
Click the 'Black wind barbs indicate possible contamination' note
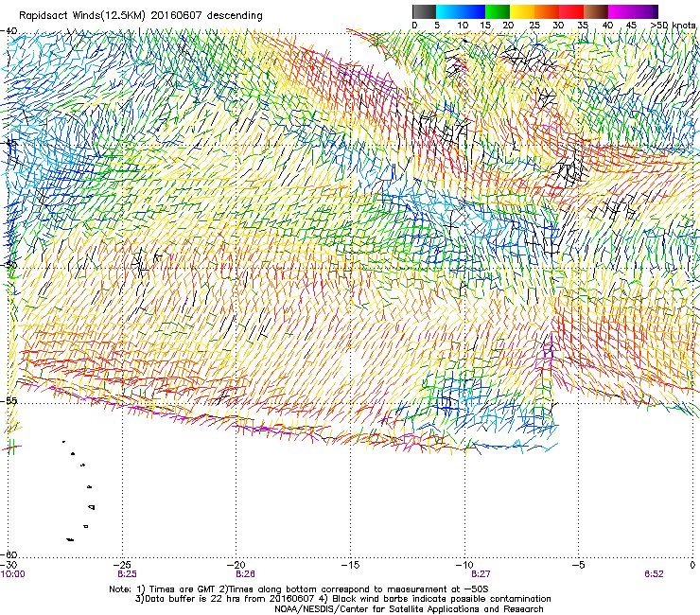pos(441,599)
